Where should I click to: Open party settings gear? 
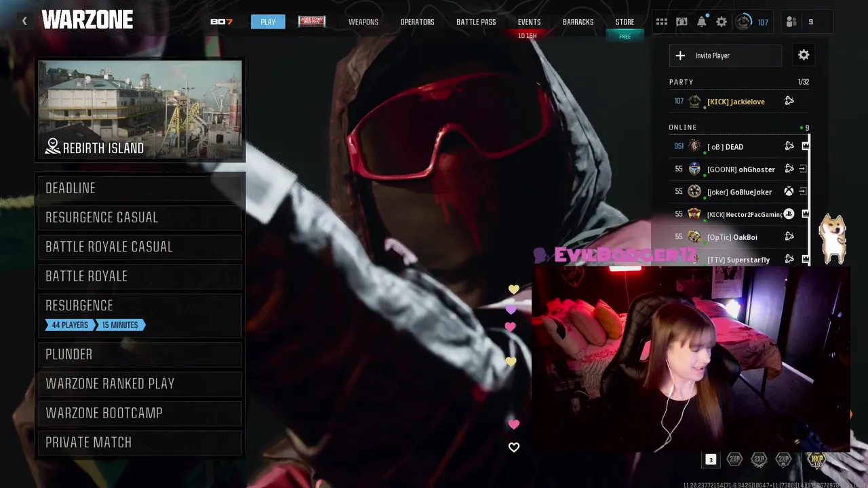(x=804, y=55)
